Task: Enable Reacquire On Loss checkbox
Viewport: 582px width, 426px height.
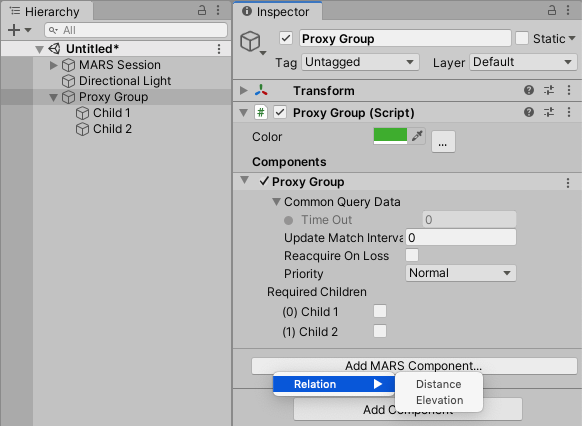Action: click(x=412, y=255)
